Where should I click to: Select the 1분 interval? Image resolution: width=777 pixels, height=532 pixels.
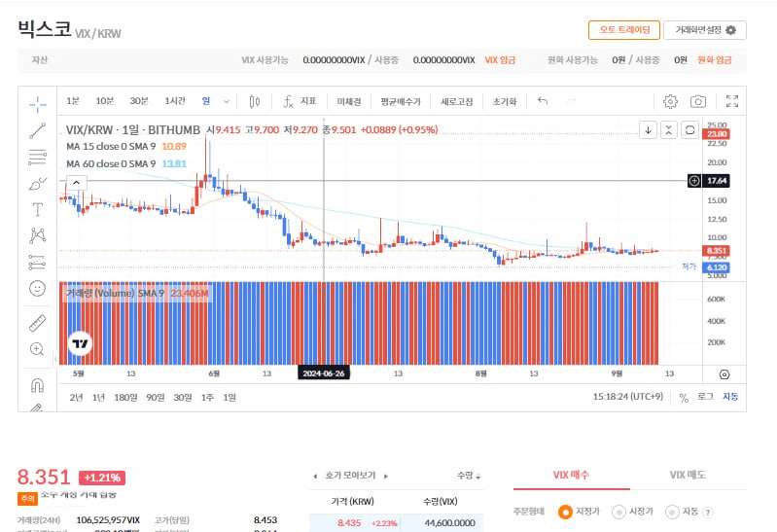coord(73,101)
